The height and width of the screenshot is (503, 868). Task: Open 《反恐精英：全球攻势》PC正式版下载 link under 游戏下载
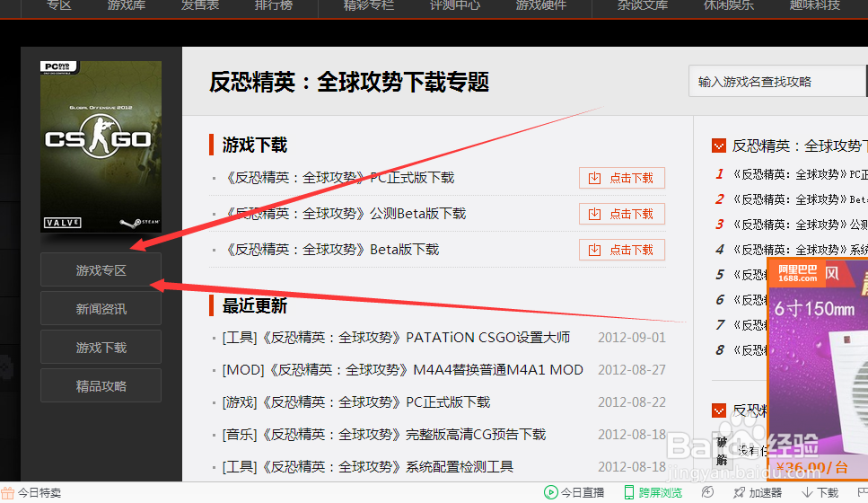pyautogui.click(x=338, y=178)
